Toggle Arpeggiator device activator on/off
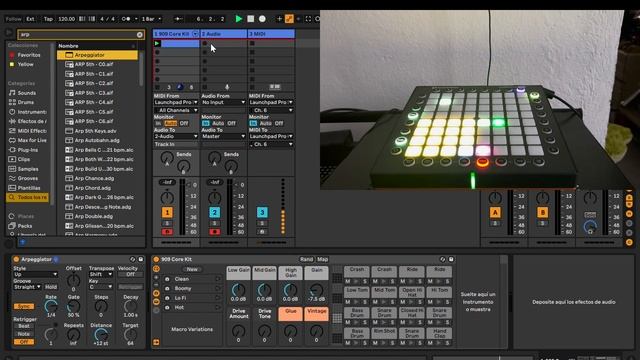Viewport: 640px width, 360px height. pyautogui.click(x=16, y=259)
